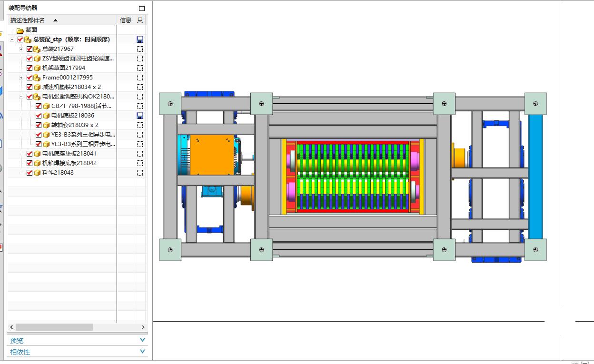
Task: Click the assembly icon of 电机张紧调整机构OK2180
Action: (37, 97)
